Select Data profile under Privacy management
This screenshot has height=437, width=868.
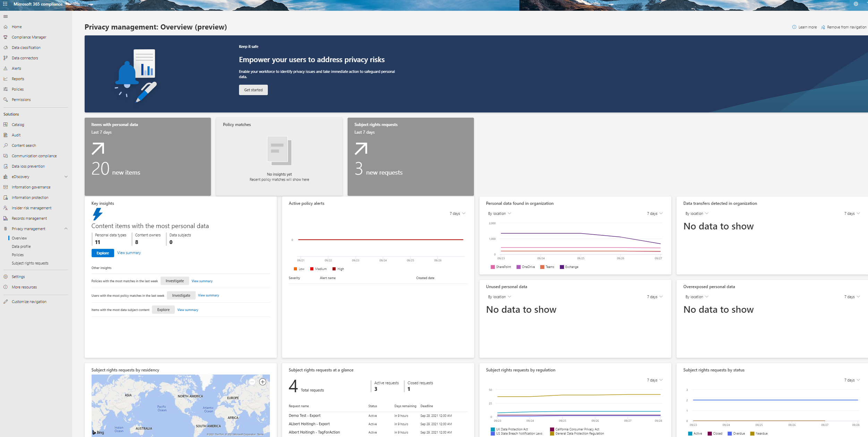pyautogui.click(x=21, y=246)
